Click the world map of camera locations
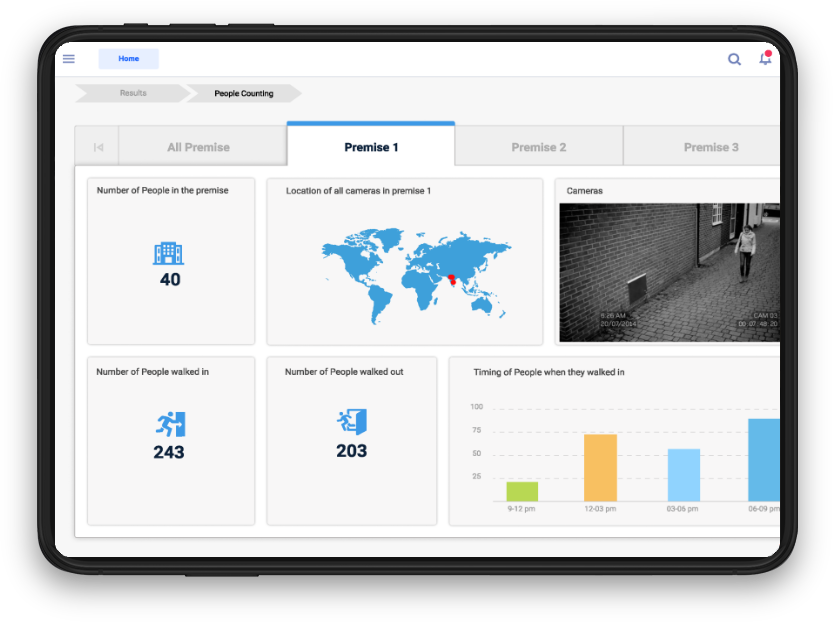This screenshot has height=622, width=833. (416, 276)
